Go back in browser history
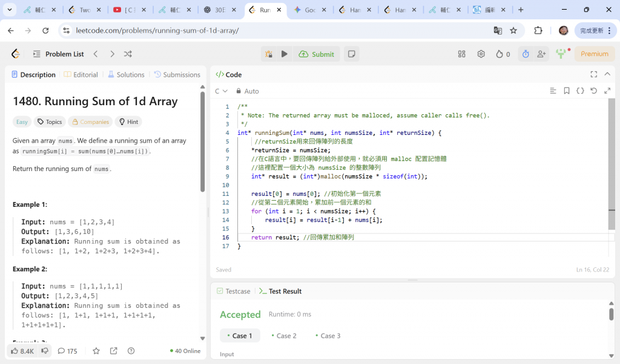The image size is (620, 364). [x=11, y=30]
